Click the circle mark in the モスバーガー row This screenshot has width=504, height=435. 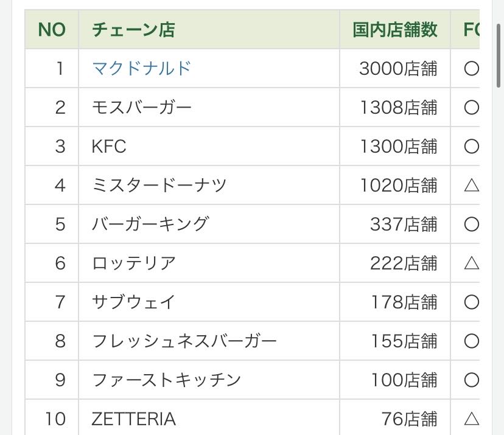tap(471, 108)
